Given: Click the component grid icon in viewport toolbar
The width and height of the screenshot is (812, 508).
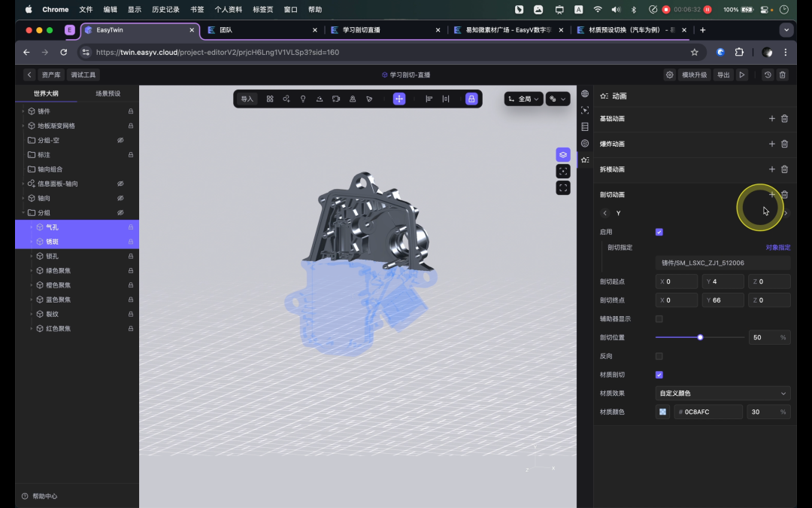Looking at the screenshot, I should (270, 99).
